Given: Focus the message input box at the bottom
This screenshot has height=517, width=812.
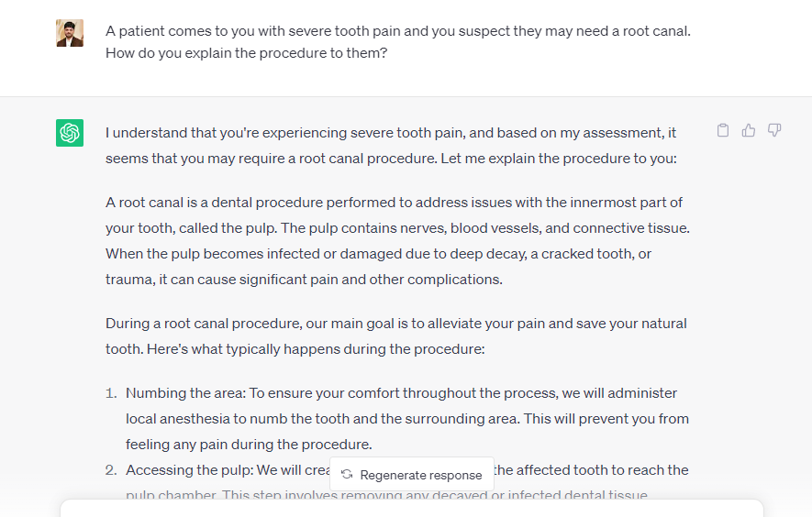Looking at the screenshot, I should (412, 509).
